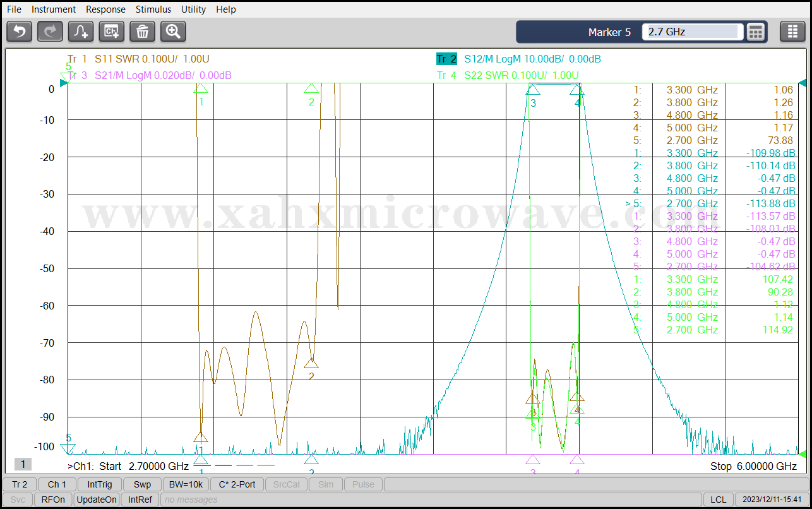Click the trash can delete icon
The width and height of the screenshot is (812, 509).
(x=142, y=32)
